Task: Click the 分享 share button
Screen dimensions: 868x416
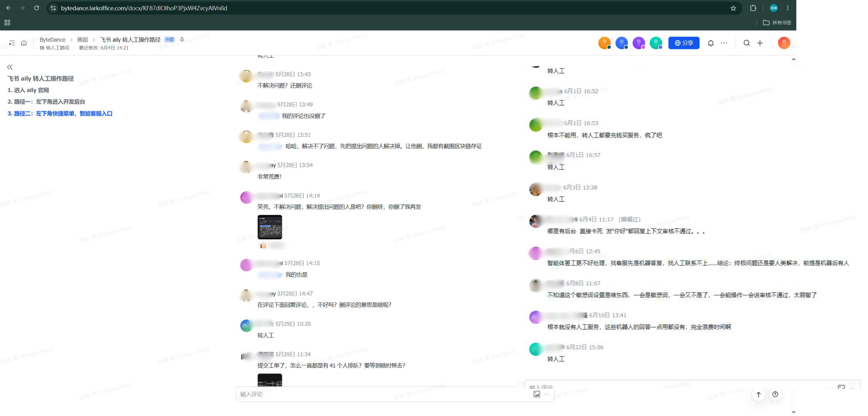Action: pyautogui.click(x=684, y=43)
